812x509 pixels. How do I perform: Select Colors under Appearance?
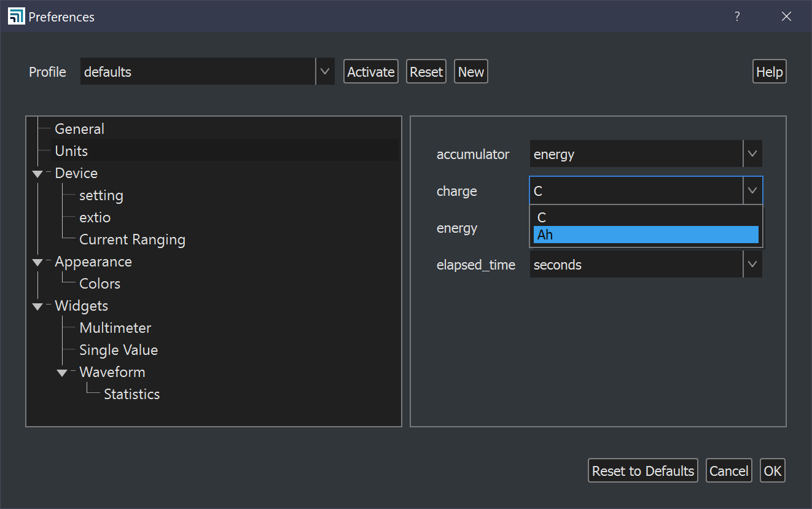pos(99,283)
